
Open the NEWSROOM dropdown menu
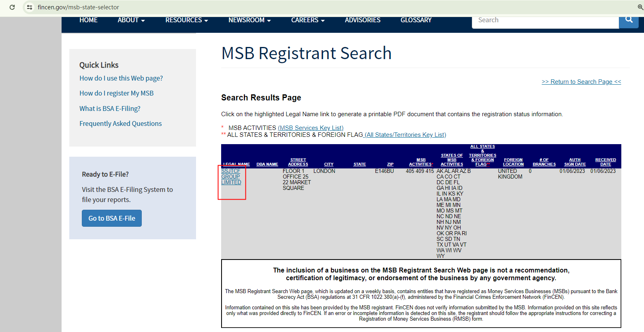(249, 20)
